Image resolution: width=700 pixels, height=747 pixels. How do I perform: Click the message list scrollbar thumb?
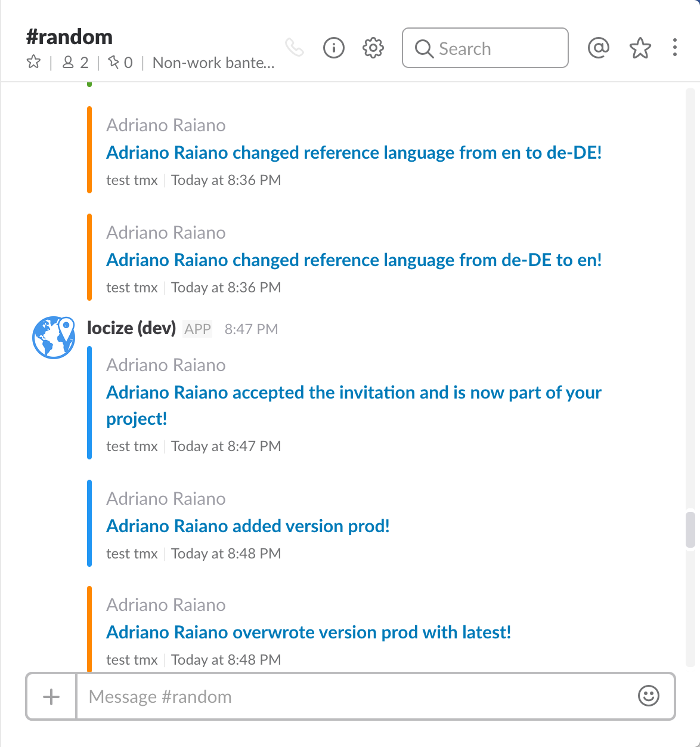690,529
